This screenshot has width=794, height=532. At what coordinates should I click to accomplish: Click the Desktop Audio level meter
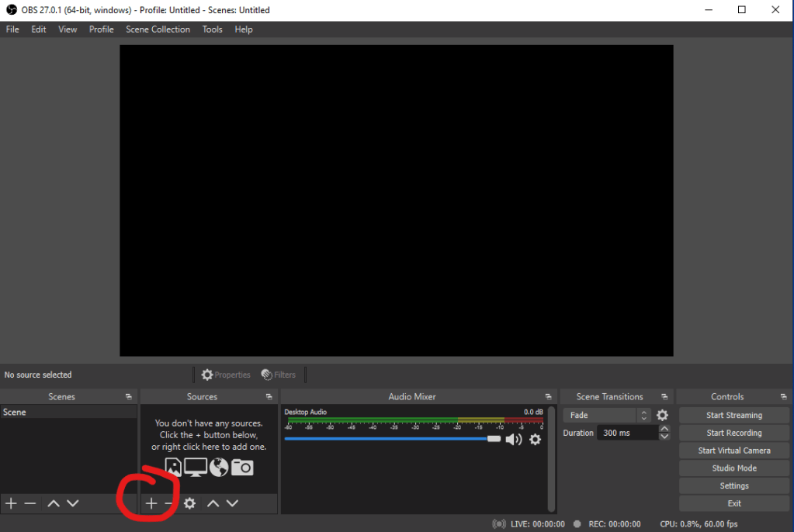click(414, 420)
